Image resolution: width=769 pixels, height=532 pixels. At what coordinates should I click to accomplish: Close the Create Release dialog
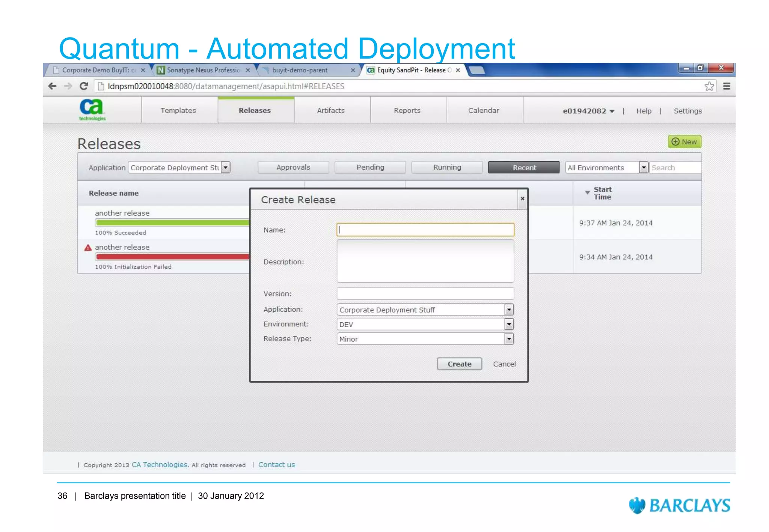pos(522,198)
